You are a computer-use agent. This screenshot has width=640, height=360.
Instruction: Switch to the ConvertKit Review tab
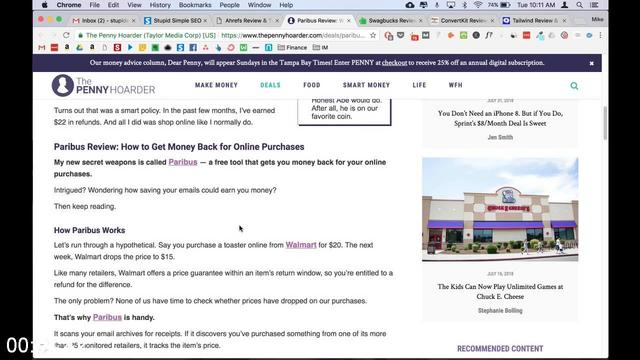click(462, 20)
